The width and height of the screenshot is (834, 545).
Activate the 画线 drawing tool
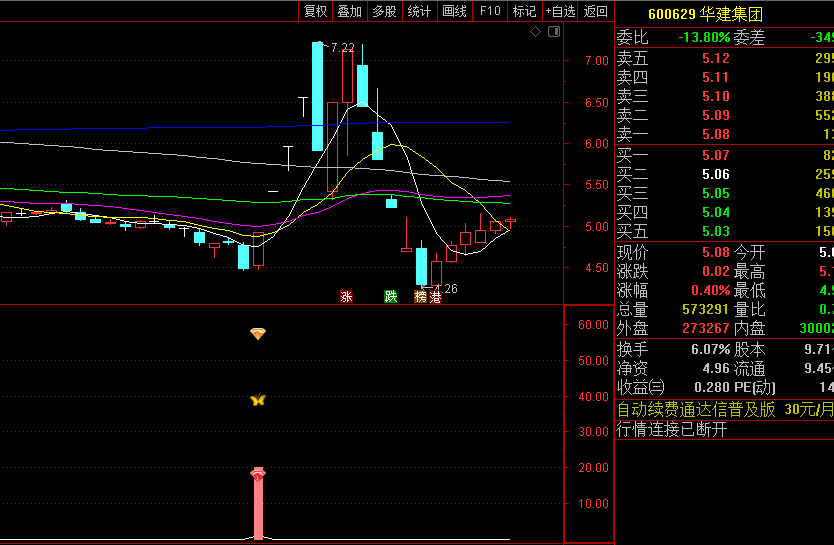(455, 11)
